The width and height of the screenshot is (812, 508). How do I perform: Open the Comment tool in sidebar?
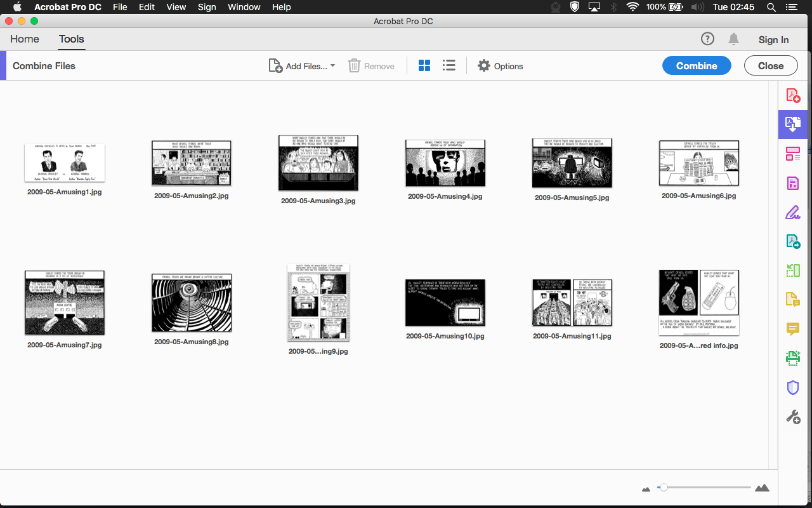tap(793, 328)
